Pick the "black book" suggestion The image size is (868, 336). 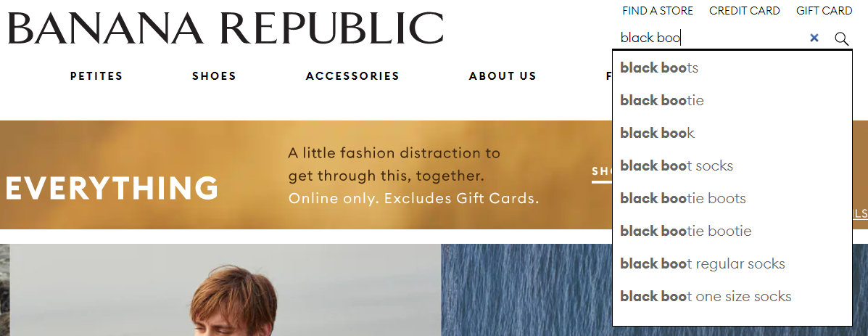[732, 134]
